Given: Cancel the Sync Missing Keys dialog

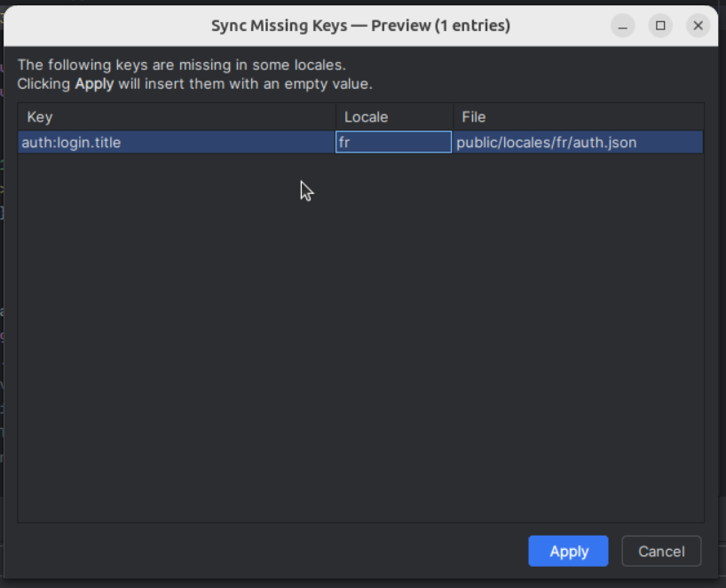Looking at the screenshot, I should click(x=661, y=551).
